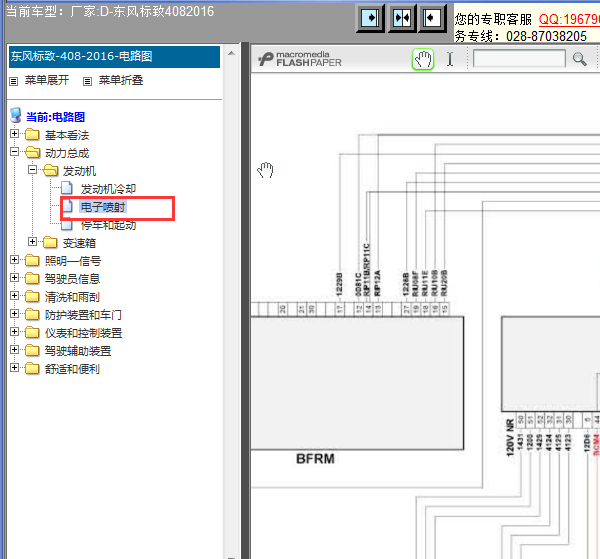Click the 驾驶辅助装置 folder icon
The image size is (600, 559).
tap(32, 350)
